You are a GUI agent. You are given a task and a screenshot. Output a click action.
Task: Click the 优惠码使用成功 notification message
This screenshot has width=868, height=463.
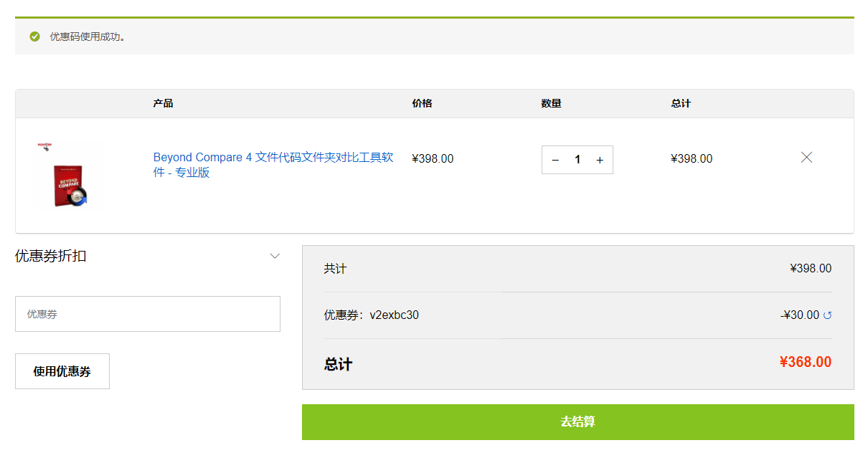pyautogui.click(x=88, y=37)
